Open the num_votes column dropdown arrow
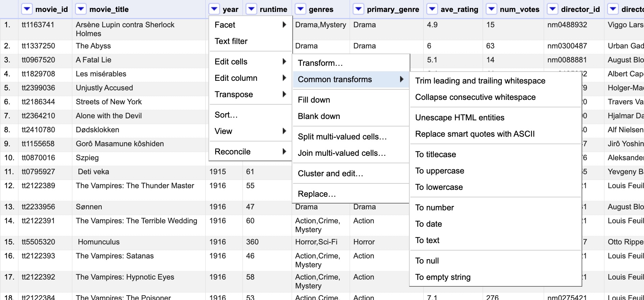 (x=492, y=9)
